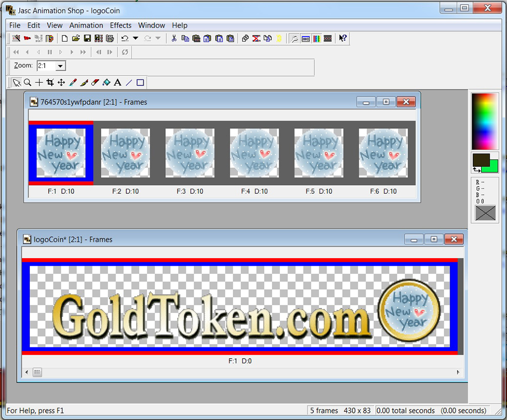Screen dimensions: 507x420
Task: Select the Eraser tool
Action: click(95, 83)
